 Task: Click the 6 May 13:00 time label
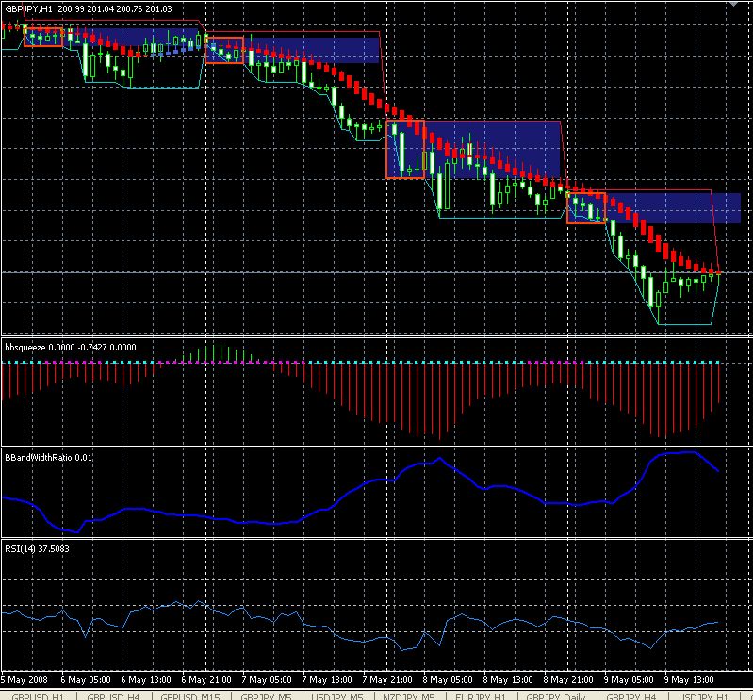click(146, 680)
